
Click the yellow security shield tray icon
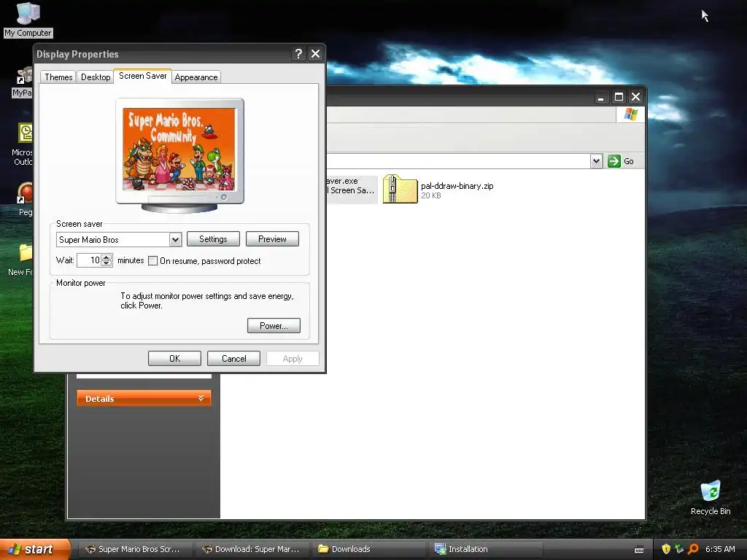point(666,549)
